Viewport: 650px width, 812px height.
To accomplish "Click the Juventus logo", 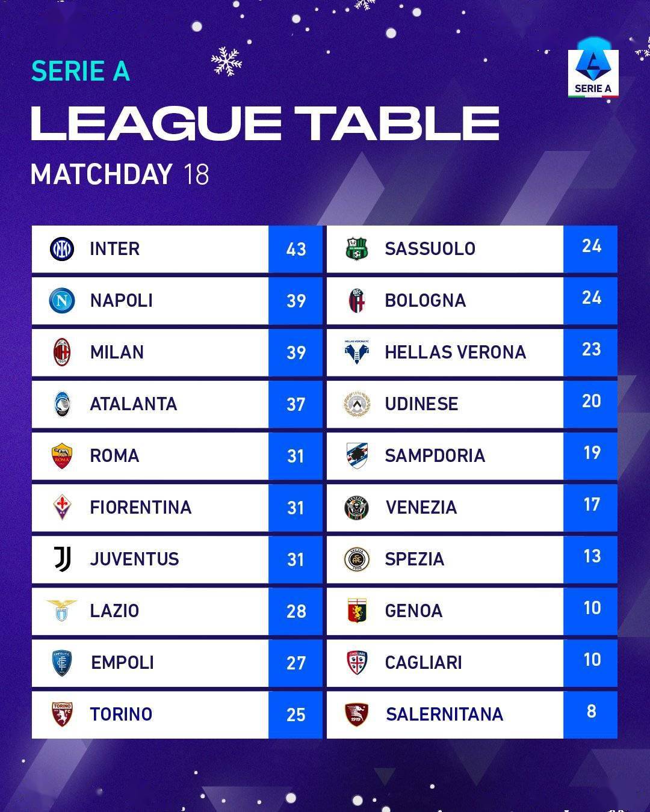I will click(63, 559).
